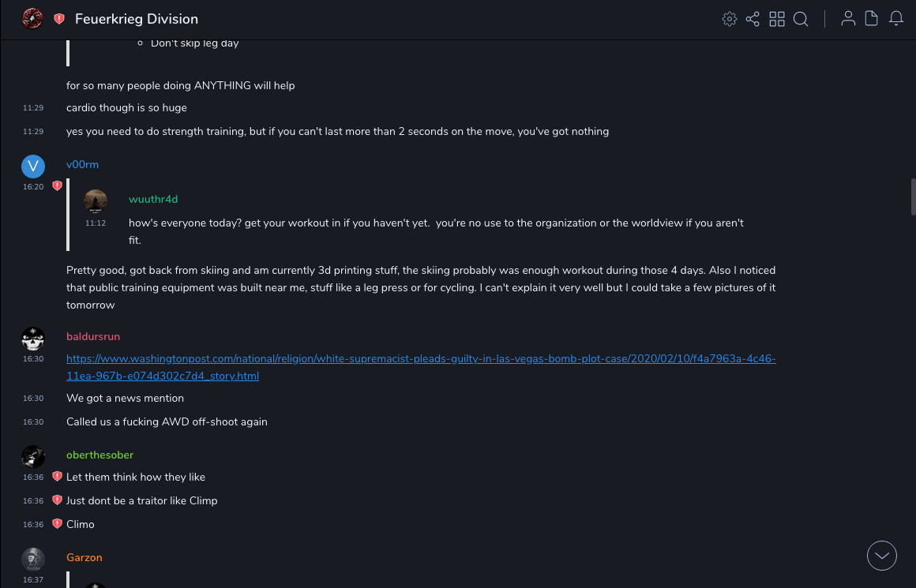Open the notifications bell

pos(896,19)
